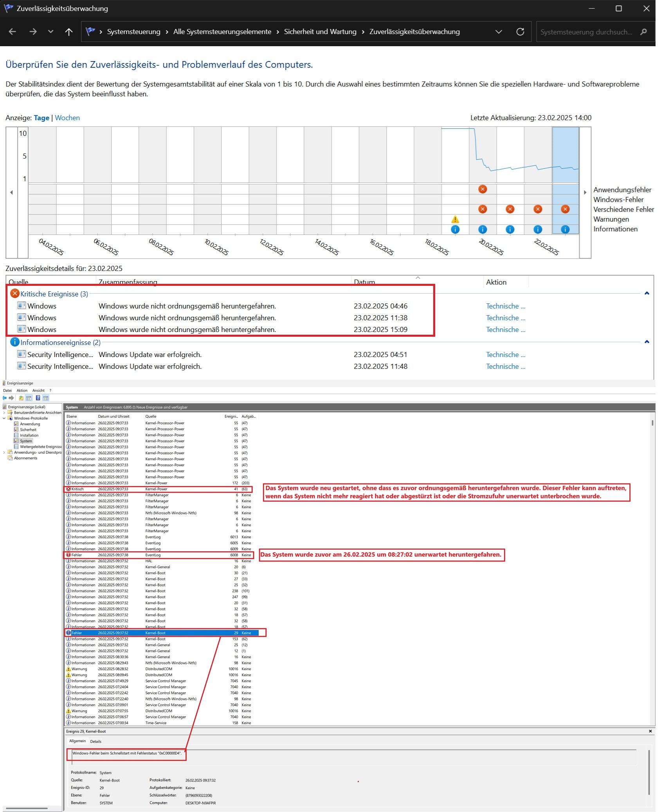Go back using the Control Panel back arrow
Screen dimensions: 661x812
12,32
